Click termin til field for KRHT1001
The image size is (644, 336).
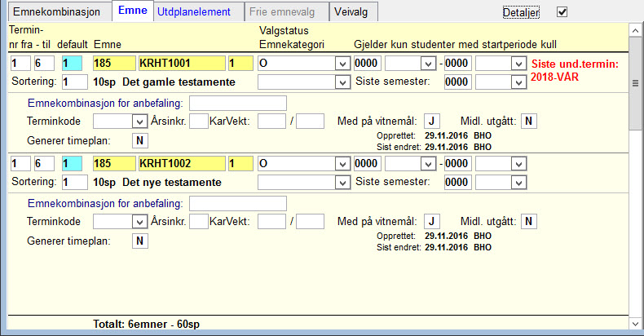point(44,64)
